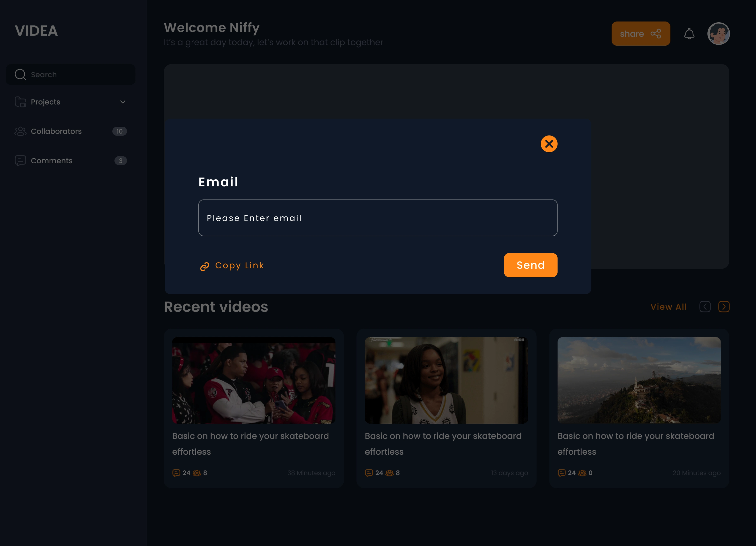Click the search magnifier icon
This screenshot has height=546, width=756.
(x=20, y=74)
